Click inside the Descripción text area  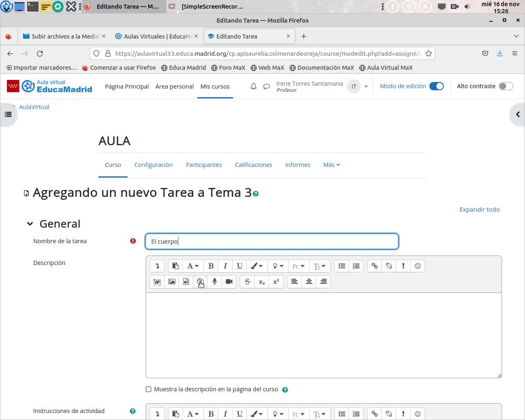(x=324, y=335)
